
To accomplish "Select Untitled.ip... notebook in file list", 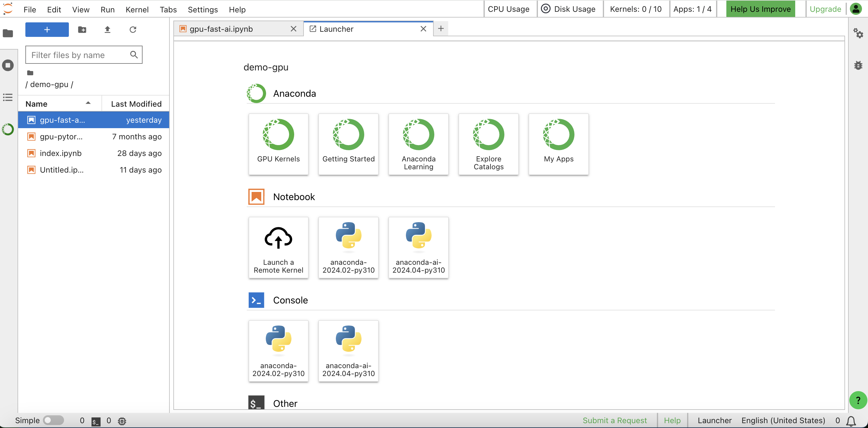I will [94, 170].
